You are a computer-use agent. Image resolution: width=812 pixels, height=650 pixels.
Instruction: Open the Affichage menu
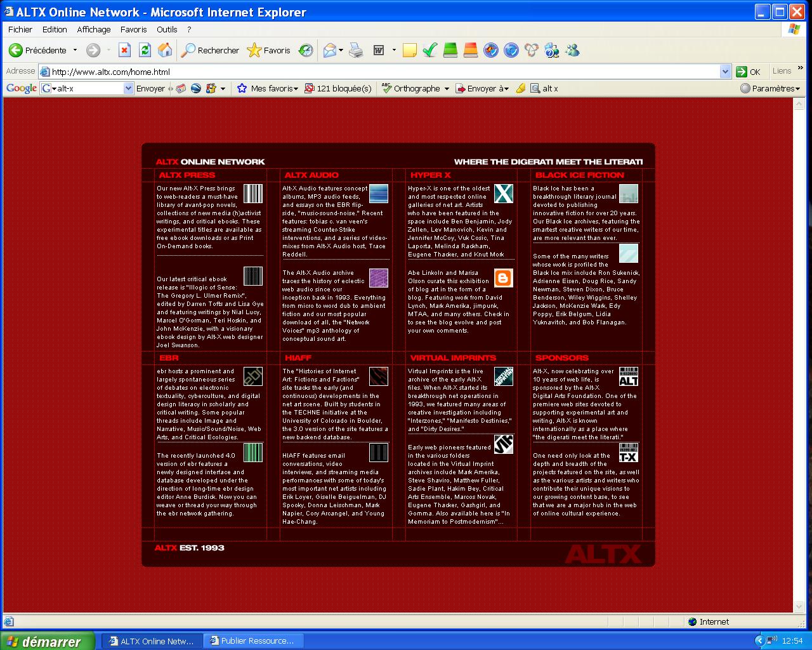click(93, 29)
